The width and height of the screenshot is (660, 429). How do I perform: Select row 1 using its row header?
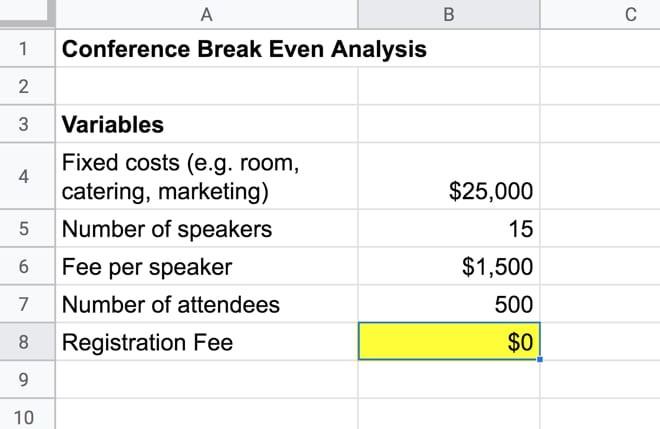(22, 49)
